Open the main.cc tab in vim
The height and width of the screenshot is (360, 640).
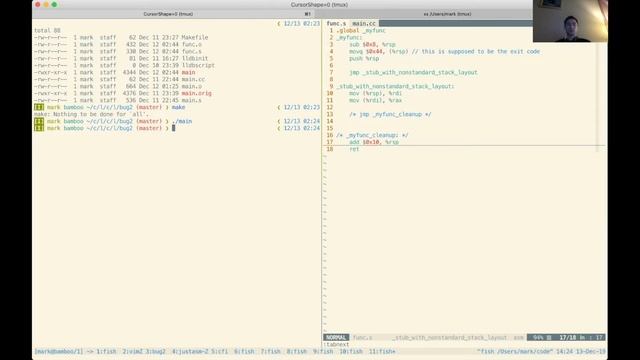(364, 24)
